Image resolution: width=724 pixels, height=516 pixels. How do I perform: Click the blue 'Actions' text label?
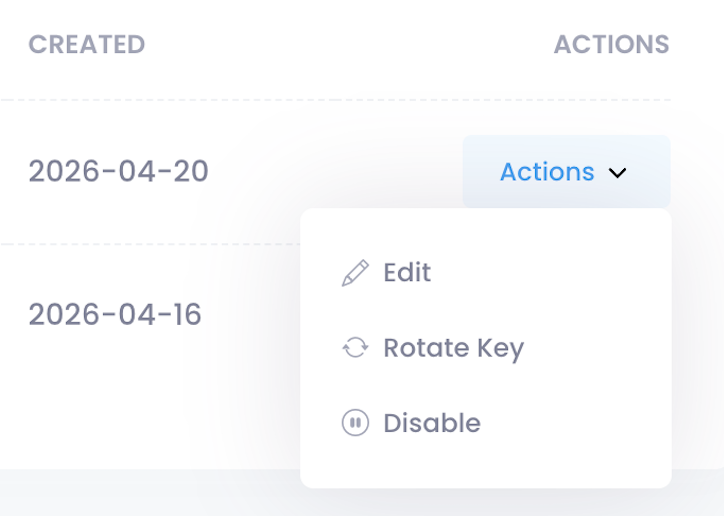[x=547, y=172]
